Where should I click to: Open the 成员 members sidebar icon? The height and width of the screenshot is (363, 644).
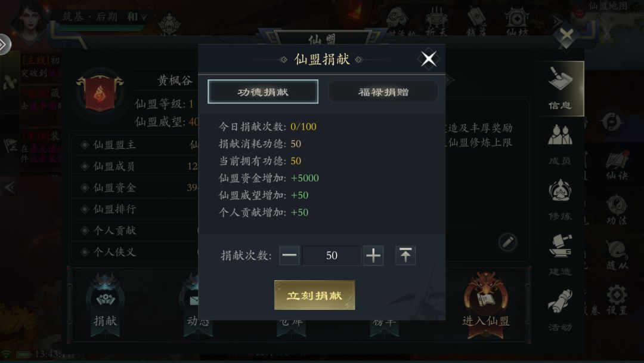tap(560, 144)
